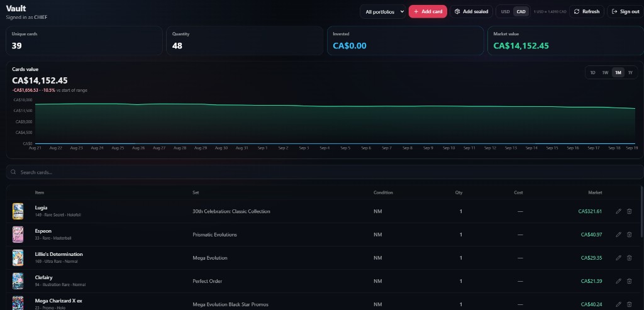Open the Lillie's Determination card thumbnail
Image resolution: width=644 pixels, height=310 pixels.
tap(18, 258)
